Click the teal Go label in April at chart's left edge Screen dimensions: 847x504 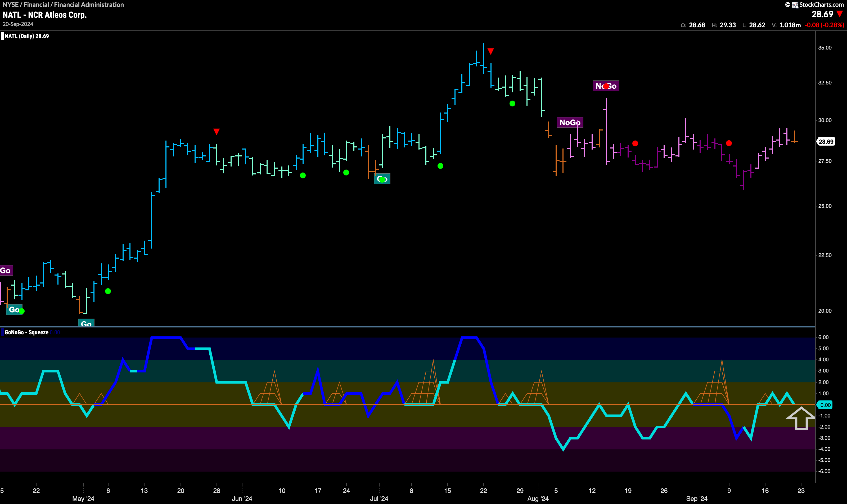coord(14,309)
